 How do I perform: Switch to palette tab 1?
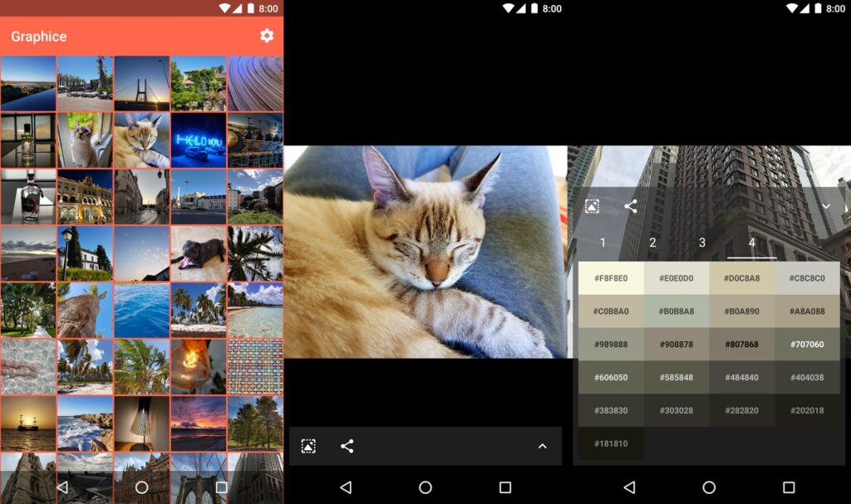click(603, 242)
